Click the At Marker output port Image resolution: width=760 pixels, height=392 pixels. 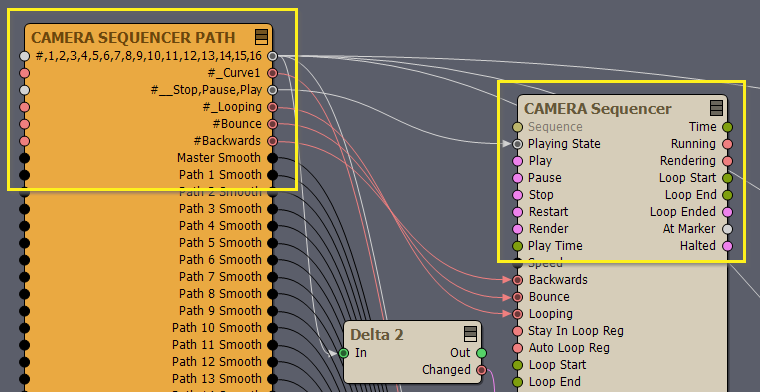point(727,229)
